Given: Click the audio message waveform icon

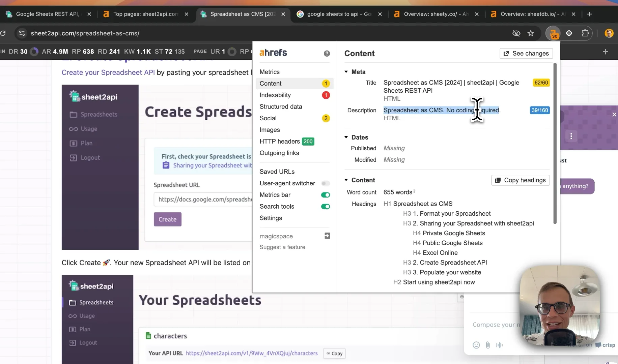Looking at the screenshot, I should click(x=499, y=345).
